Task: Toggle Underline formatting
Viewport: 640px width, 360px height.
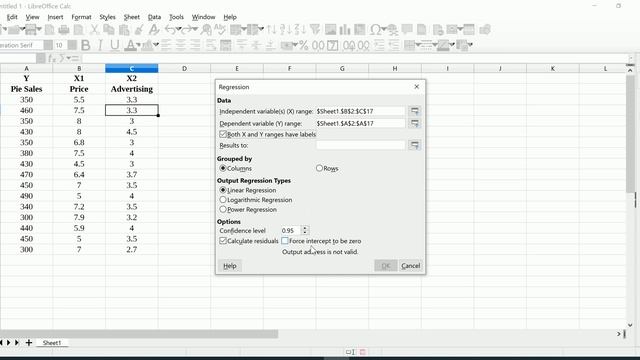Action: 115,45
